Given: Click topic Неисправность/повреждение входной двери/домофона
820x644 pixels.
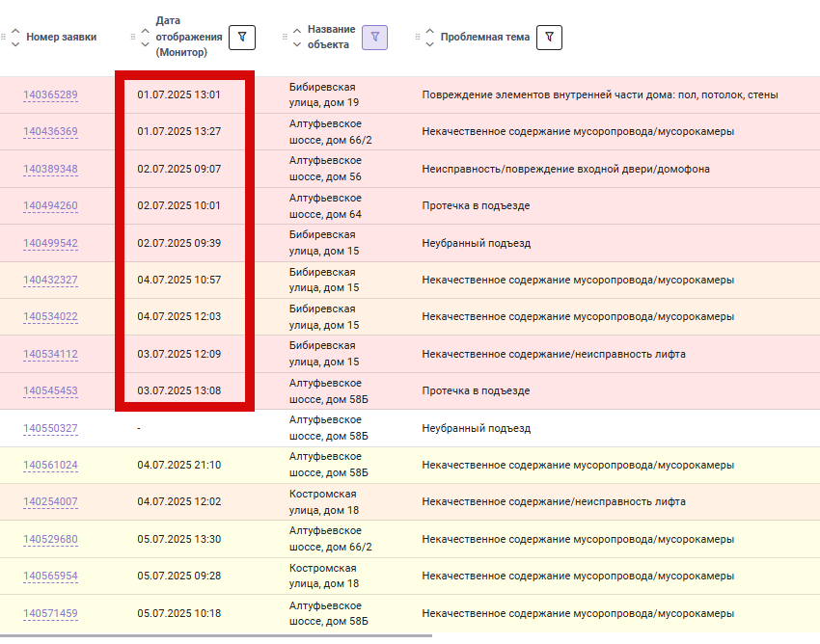Looking at the screenshot, I should (566, 169).
